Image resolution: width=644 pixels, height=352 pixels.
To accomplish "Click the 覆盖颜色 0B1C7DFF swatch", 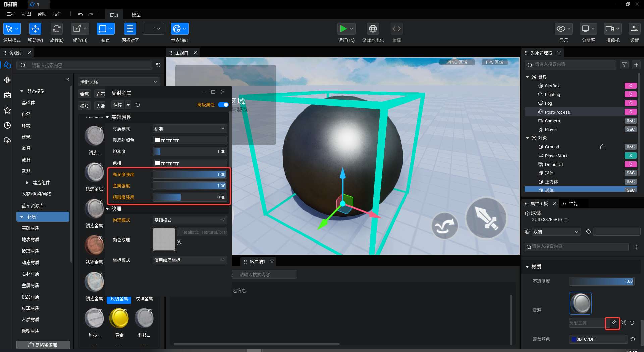I will (574, 339).
